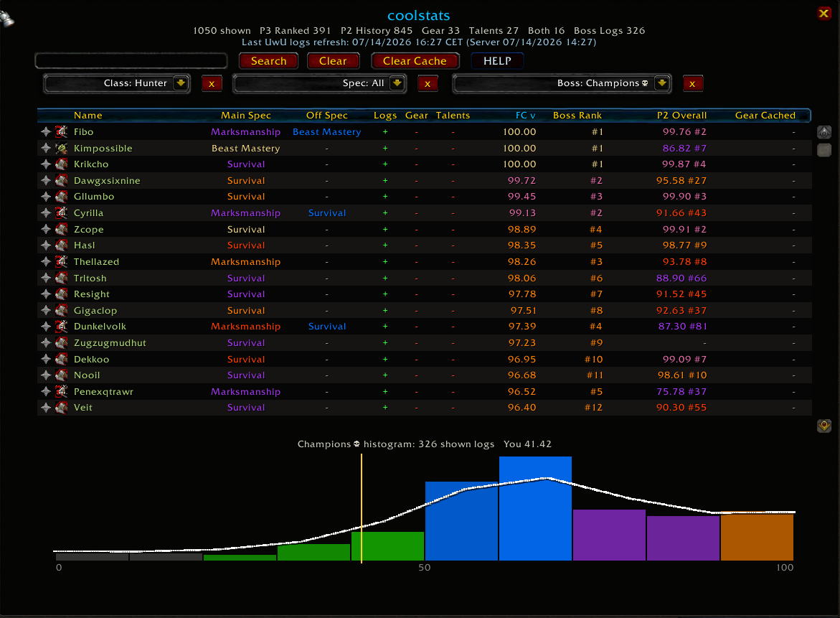Screen dimensions: 840x618
Task: Click the Clear Cache button
Action: pos(415,61)
